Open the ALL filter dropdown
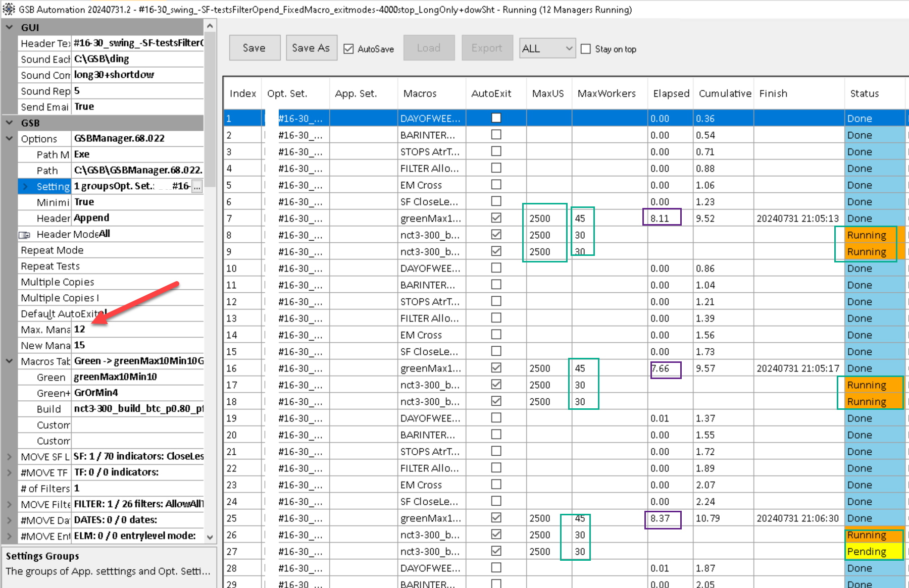The image size is (909, 588). click(x=547, y=48)
